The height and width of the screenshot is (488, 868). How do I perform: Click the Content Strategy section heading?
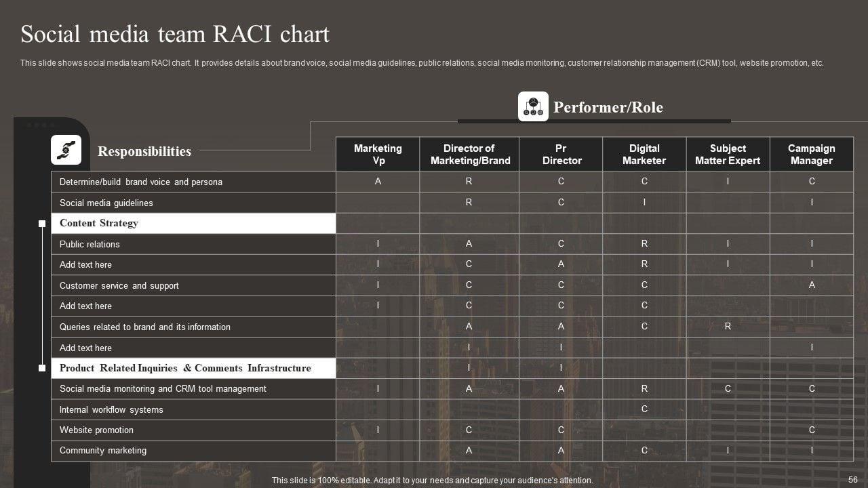click(99, 223)
